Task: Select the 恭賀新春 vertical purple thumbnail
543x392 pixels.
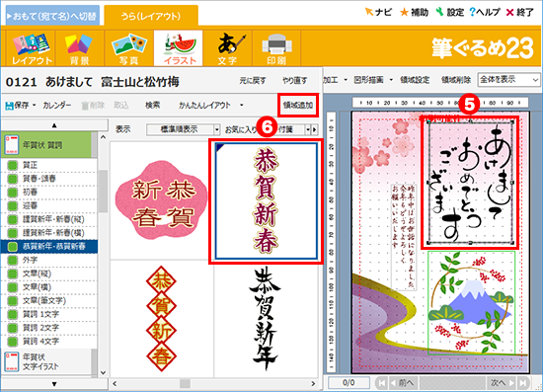Action: [266, 201]
